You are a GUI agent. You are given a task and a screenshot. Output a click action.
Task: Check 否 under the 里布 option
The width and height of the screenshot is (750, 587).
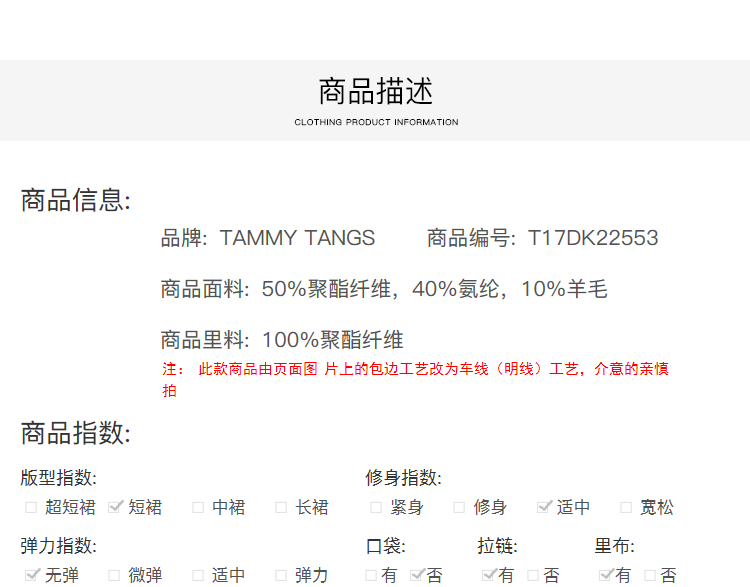[x=650, y=575]
